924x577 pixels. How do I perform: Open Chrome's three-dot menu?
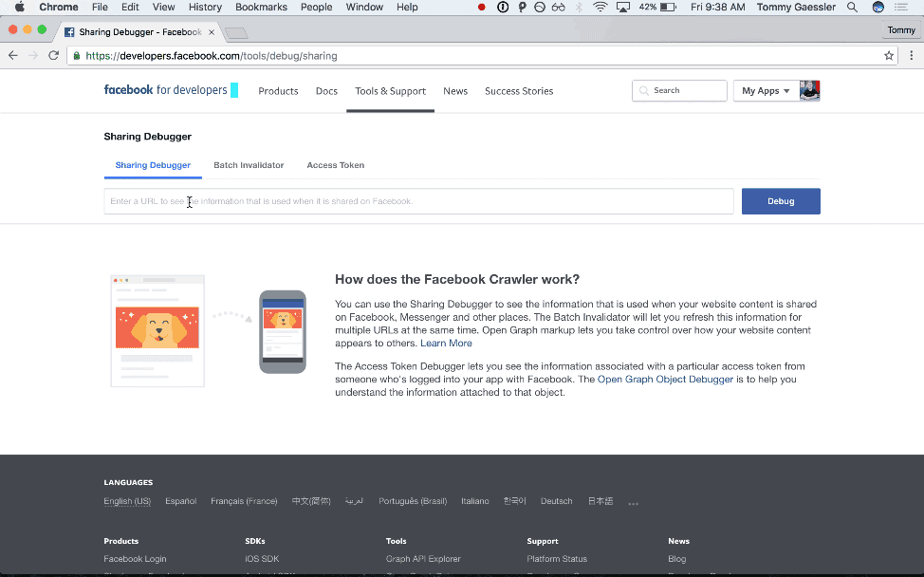coord(911,55)
